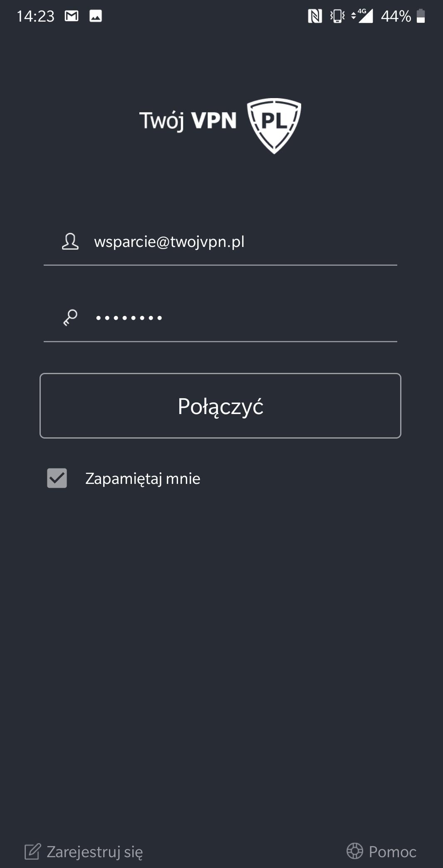This screenshot has width=443, height=868.
Task: Tap the Twój VPN shield logo
Action: coord(274,126)
